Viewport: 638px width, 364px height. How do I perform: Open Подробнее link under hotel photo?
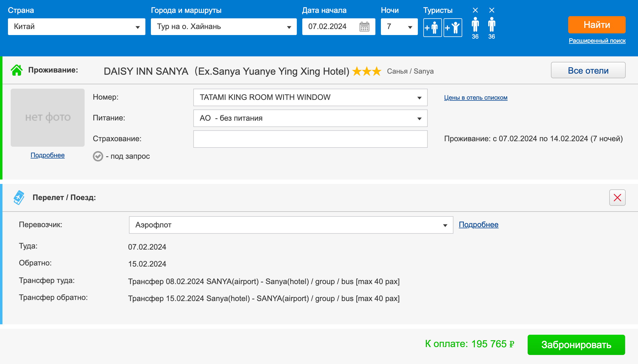pos(48,155)
